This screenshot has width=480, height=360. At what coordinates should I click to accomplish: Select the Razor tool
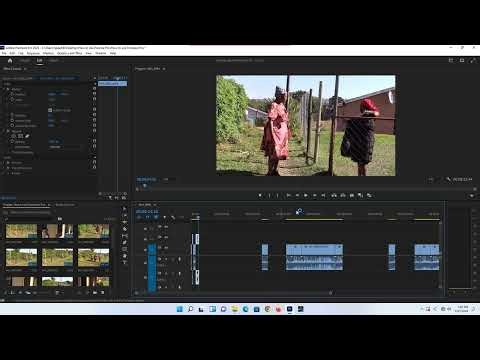(x=125, y=229)
